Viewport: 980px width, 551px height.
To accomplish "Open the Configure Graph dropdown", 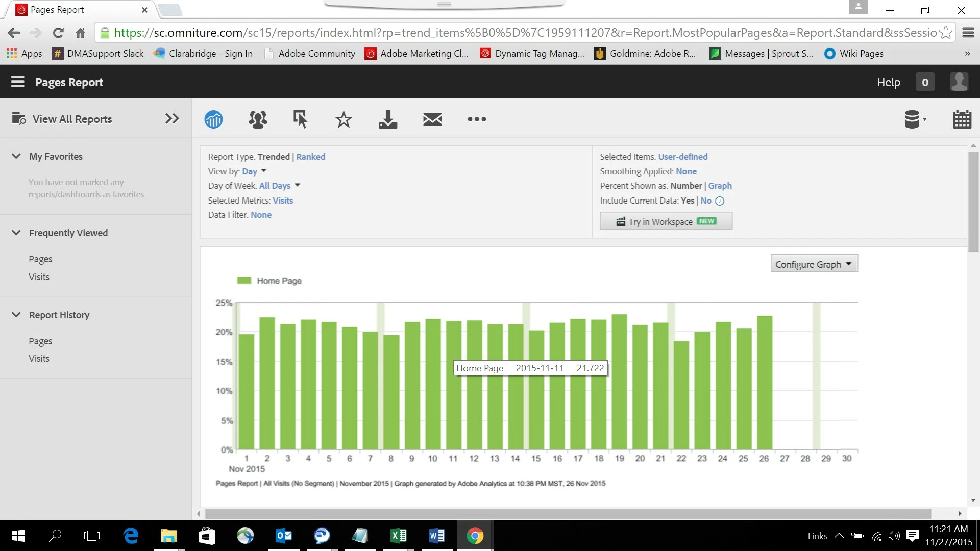I will pos(814,264).
